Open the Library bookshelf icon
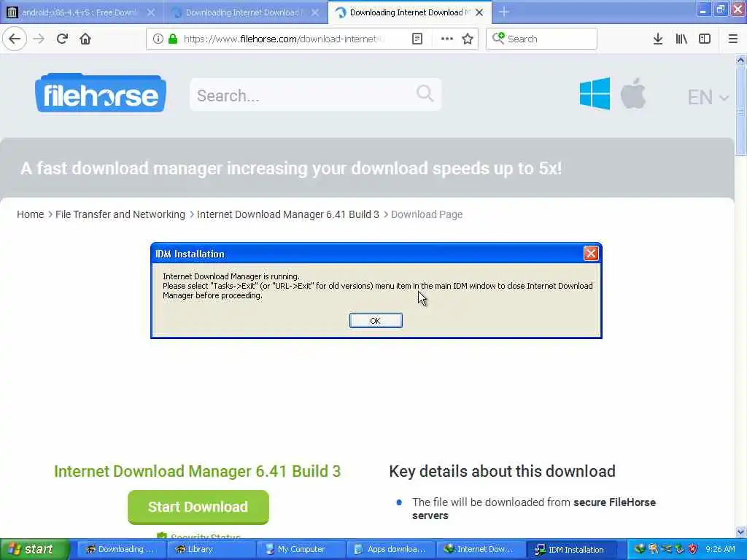Viewport: 747px width, 560px height. pos(681,39)
